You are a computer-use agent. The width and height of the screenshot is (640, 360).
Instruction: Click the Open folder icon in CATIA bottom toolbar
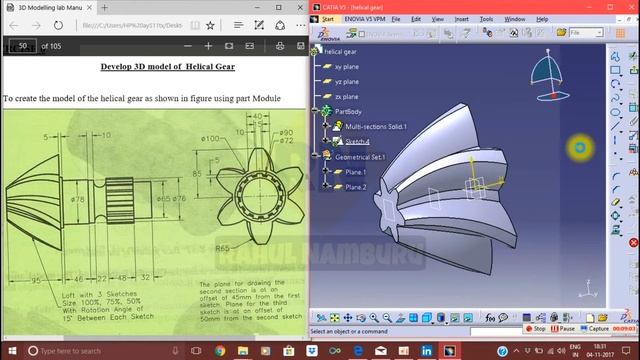point(603,318)
